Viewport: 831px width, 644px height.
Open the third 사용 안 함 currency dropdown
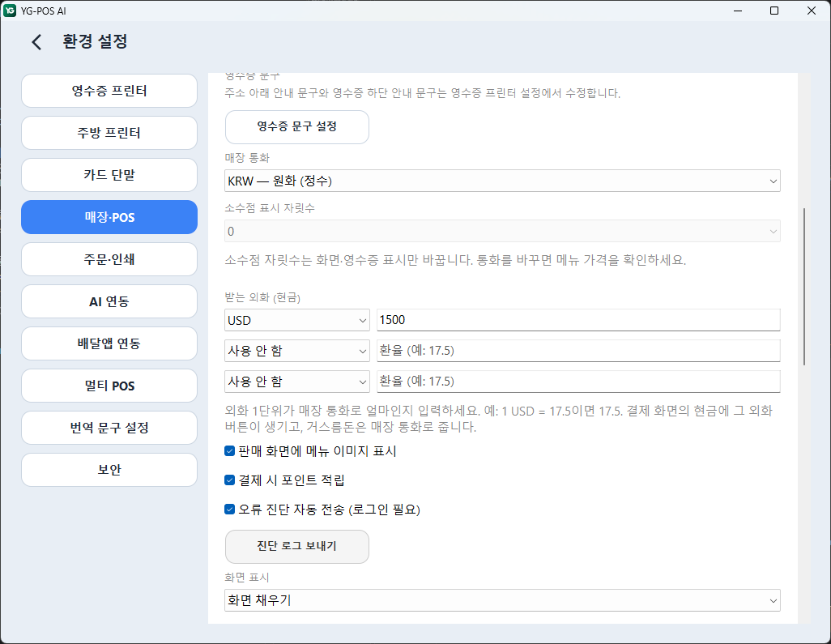(296, 382)
